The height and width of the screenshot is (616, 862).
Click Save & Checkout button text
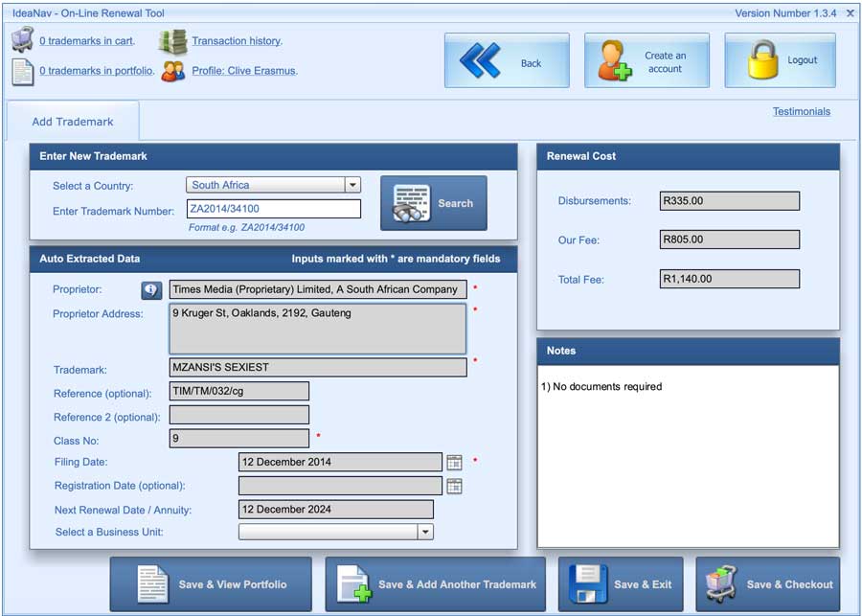click(789, 584)
